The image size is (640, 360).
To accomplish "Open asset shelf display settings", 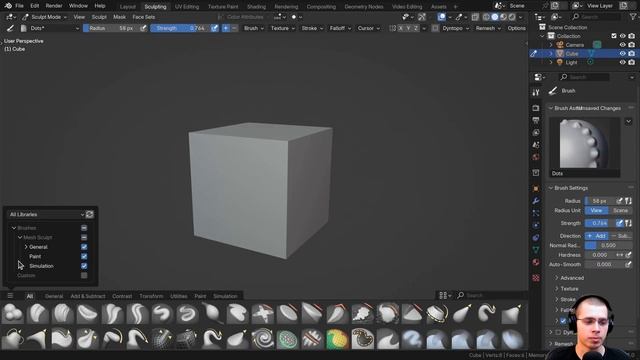I will pos(445,295).
